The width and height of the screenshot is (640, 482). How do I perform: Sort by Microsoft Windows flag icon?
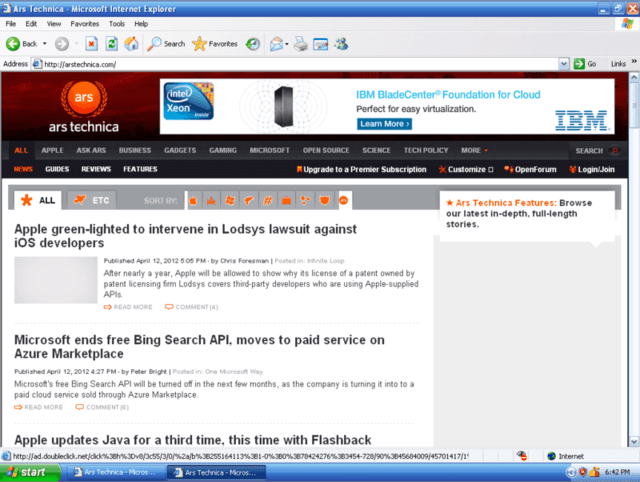pyautogui.click(x=230, y=200)
